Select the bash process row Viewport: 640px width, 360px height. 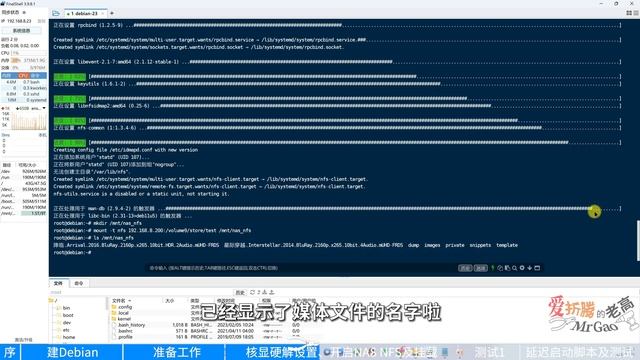click(24, 82)
